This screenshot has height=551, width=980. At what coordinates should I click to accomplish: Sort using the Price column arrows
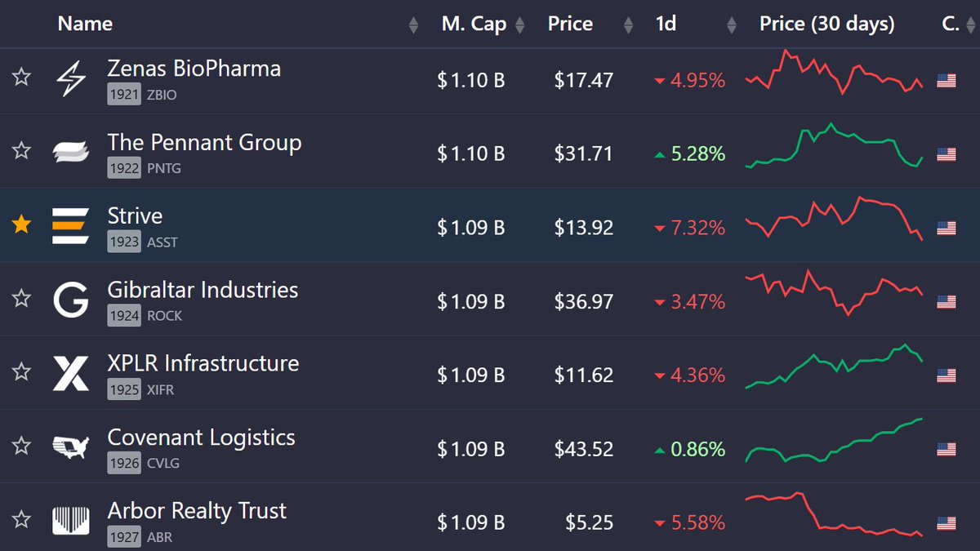point(628,24)
